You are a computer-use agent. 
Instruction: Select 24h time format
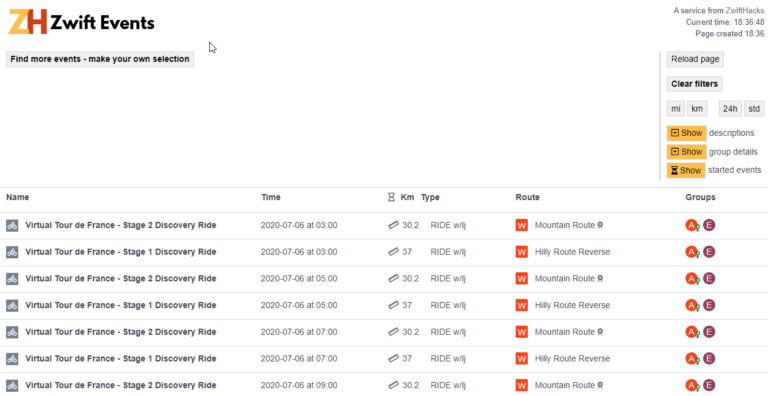click(730, 109)
